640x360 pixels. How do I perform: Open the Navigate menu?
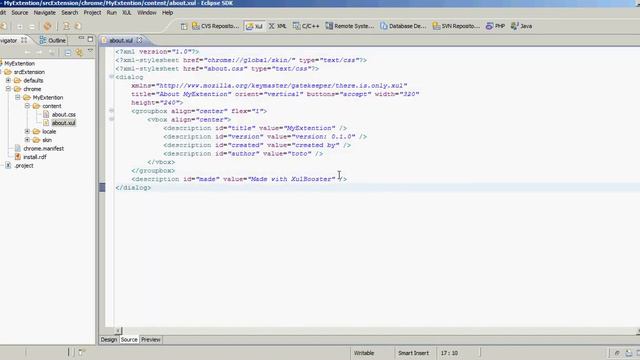pyautogui.click(x=44, y=13)
